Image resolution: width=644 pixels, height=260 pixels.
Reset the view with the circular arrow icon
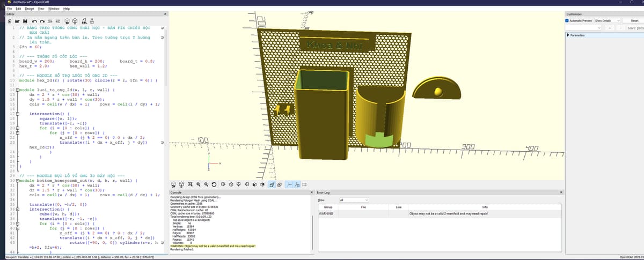[214, 184]
